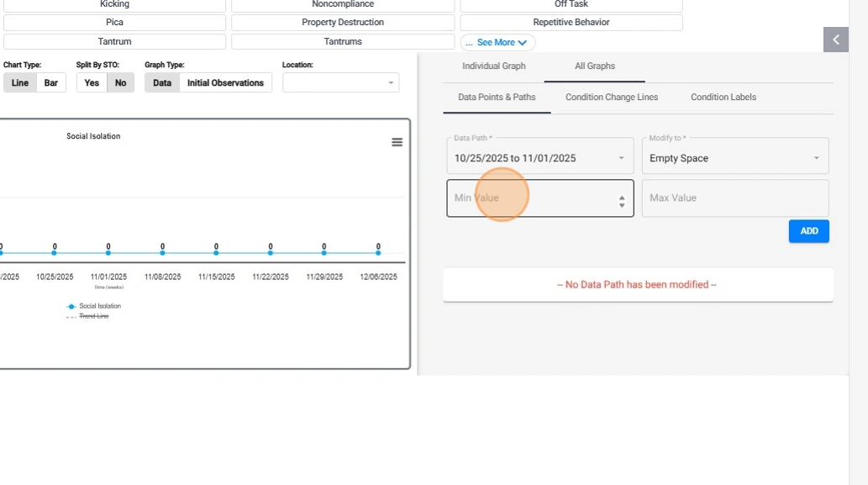Select the Pica behavior
Image resolution: width=868 pixels, height=485 pixels.
point(114,22)
